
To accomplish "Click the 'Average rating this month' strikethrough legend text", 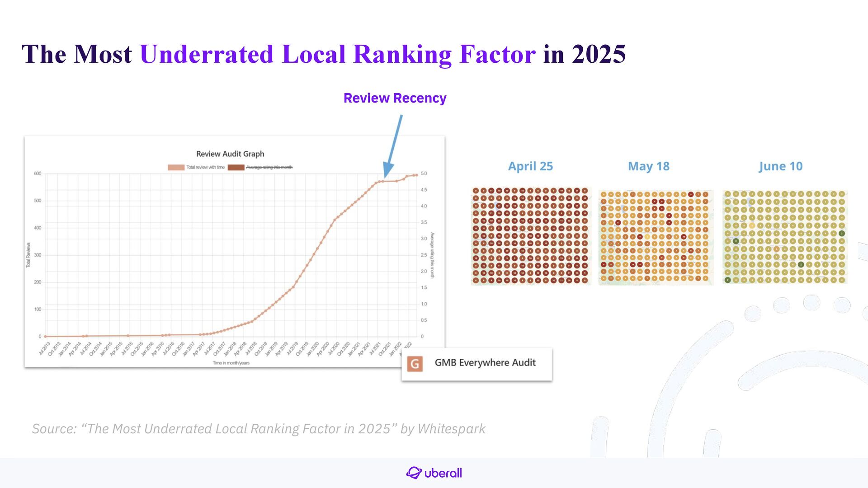I will (269, 168).
